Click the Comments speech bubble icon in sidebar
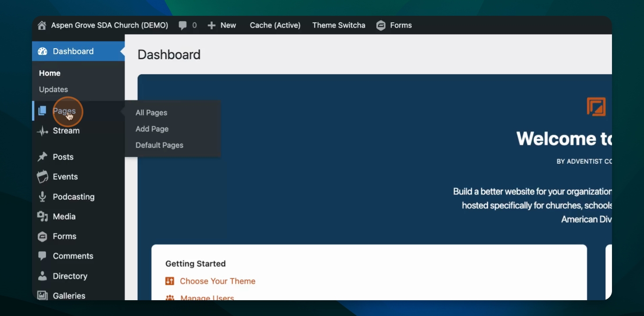Screen dimensions: 644x316 tap(42, 256)
